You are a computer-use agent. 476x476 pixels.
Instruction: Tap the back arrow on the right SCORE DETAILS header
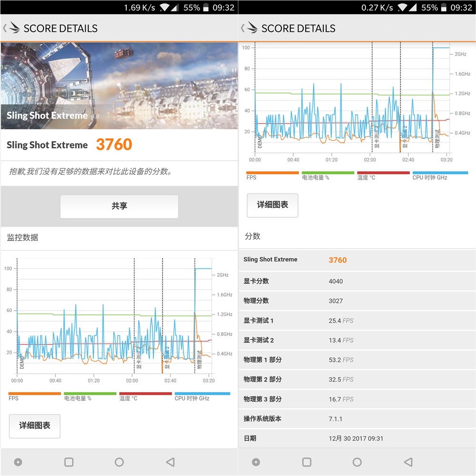click(244, 29)
